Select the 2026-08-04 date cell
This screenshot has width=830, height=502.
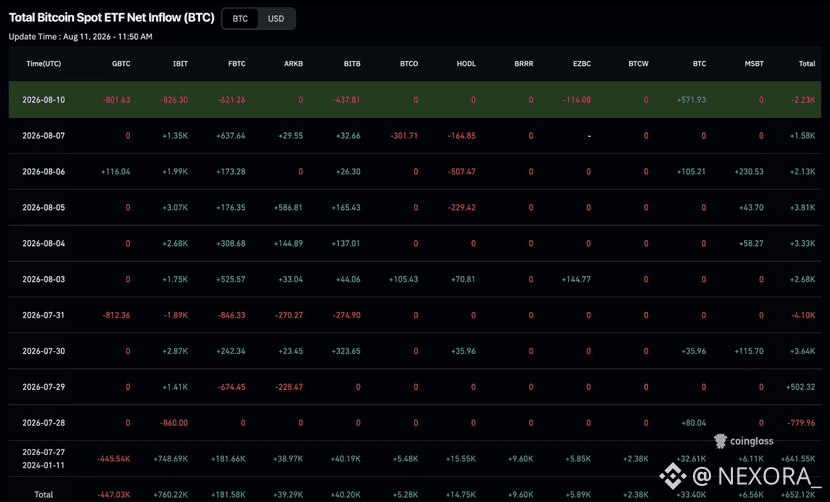(x=43, y=244)
